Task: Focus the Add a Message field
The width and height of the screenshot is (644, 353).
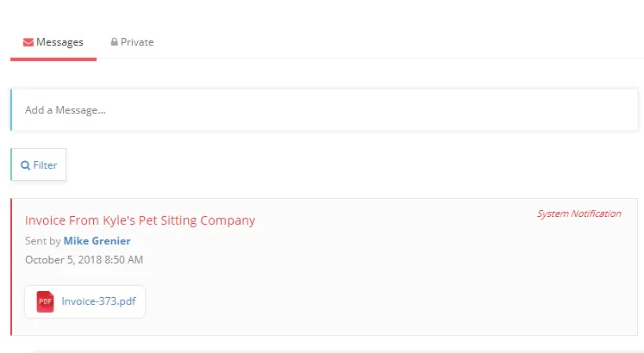Action: point(324,110)
